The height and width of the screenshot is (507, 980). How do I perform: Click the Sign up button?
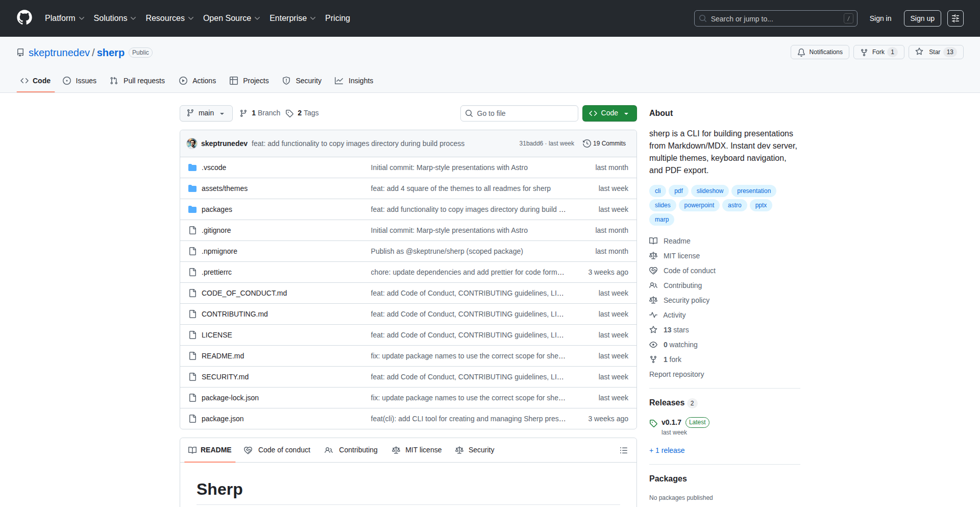point(922,18)
